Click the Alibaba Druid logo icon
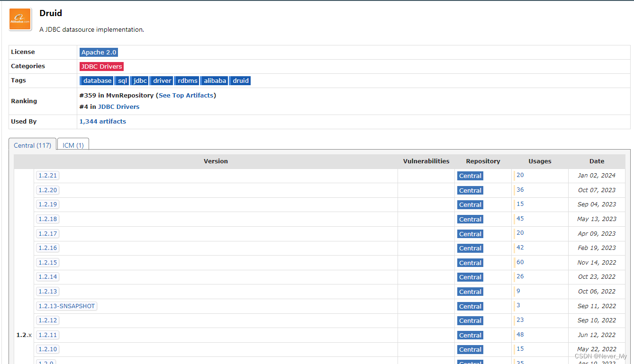This screenshot has height=364, width=634. click(x=20, y=19)
